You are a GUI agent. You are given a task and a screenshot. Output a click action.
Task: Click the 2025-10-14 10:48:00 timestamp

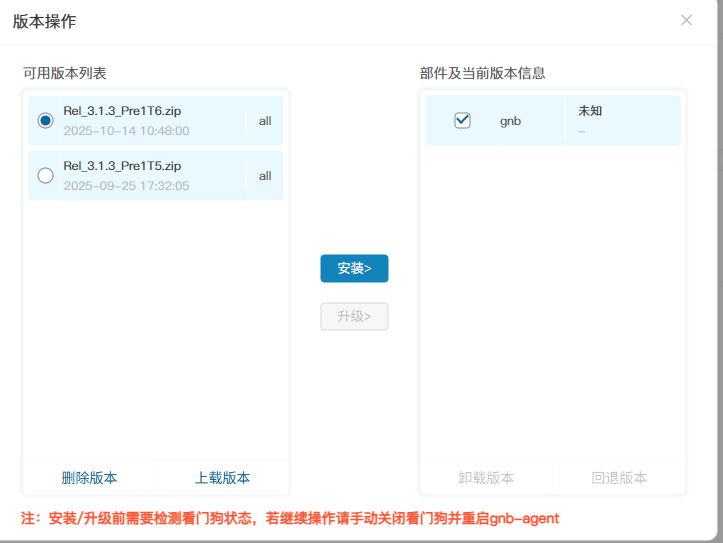(x=126, y=131)
